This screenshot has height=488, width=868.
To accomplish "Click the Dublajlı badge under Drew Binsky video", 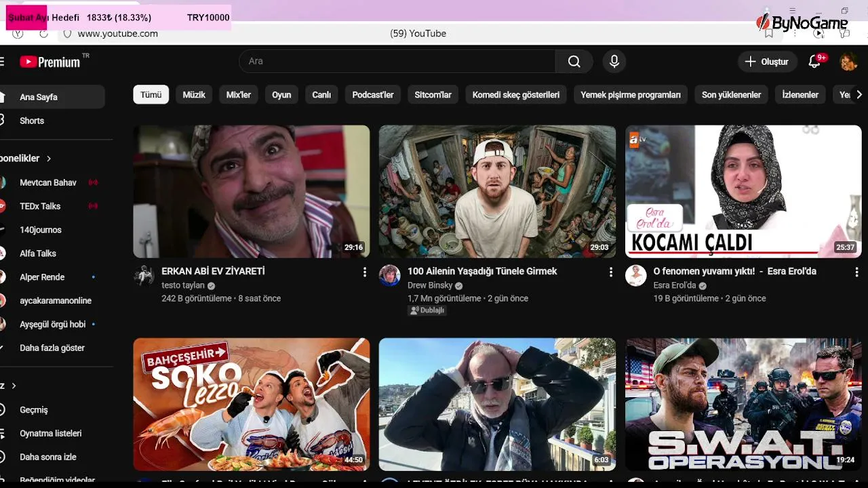I will pyautogui.click(x=427, y=310).
